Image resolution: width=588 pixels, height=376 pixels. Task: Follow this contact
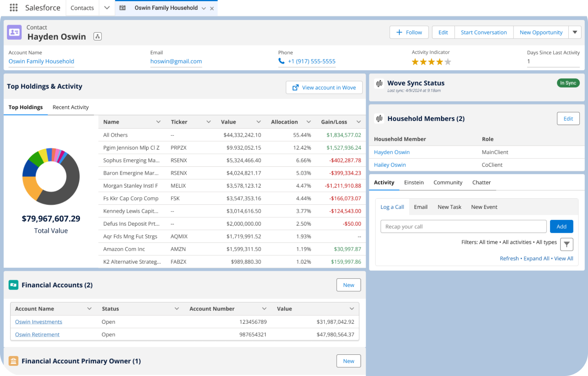pyautogui.click(x=409, y=32)
